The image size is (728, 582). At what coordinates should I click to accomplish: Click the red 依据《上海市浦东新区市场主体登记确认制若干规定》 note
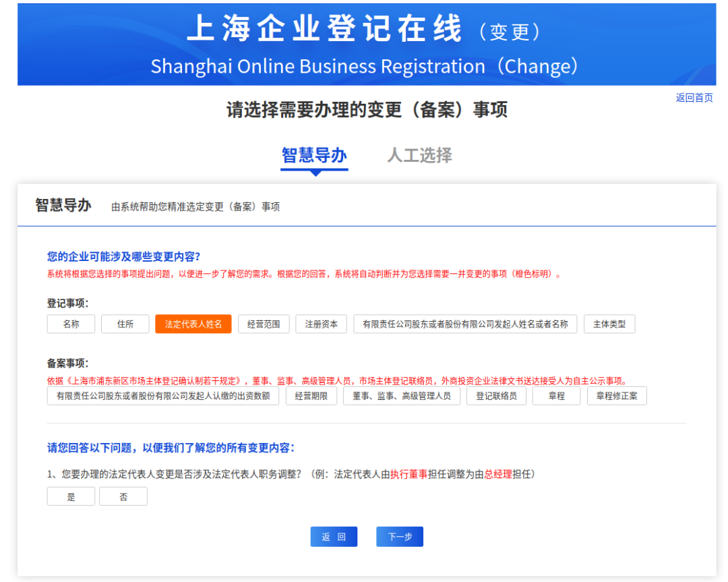click(338, 381)
